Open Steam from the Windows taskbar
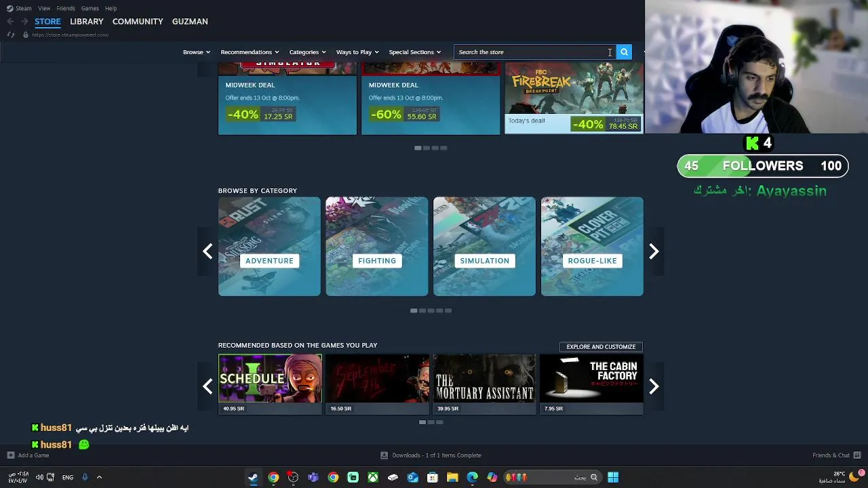Viewport: 868px width, 488px height. [x=253, y=477]
